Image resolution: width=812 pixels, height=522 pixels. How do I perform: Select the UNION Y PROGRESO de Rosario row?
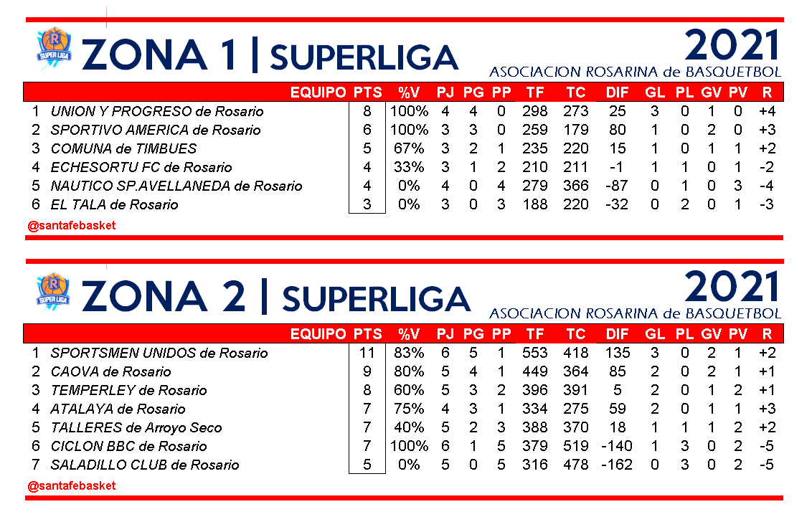pyautogui.click(x=157, y=112)
